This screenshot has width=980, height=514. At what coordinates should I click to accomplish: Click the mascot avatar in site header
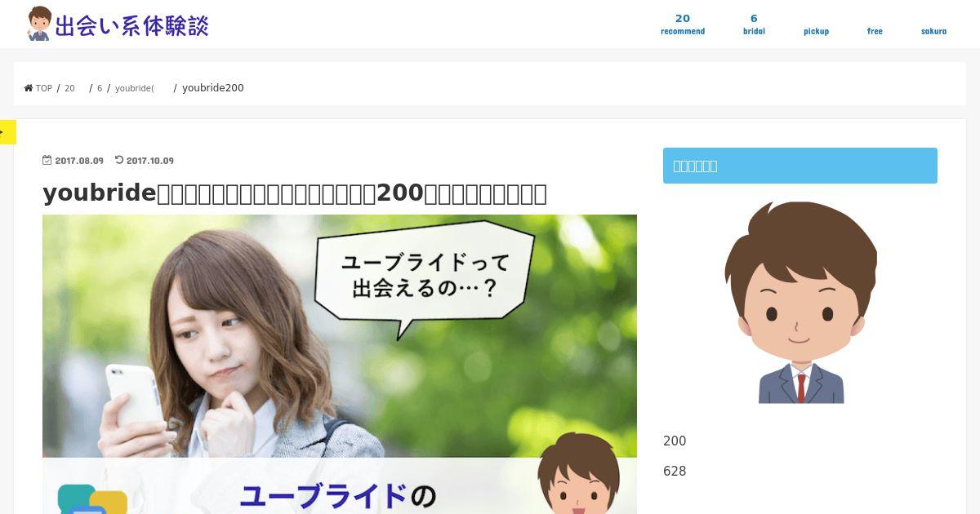(39, 24)
